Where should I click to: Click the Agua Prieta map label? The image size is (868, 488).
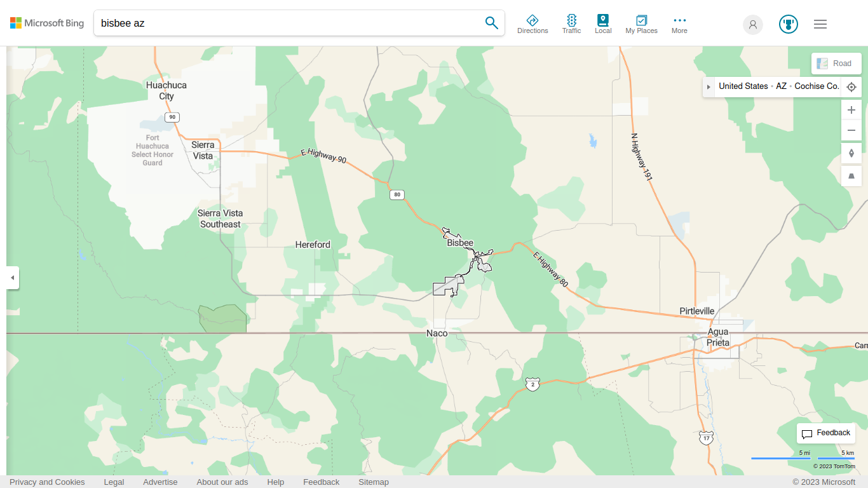718,337
